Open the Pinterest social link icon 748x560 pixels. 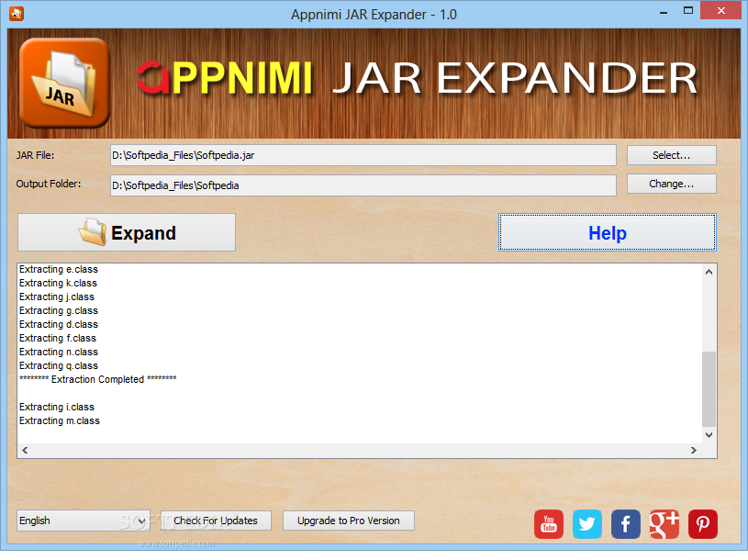703,524
